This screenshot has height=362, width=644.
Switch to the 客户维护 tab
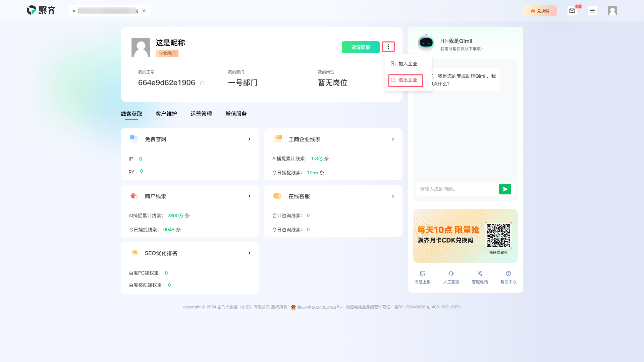tap(166, 114)
